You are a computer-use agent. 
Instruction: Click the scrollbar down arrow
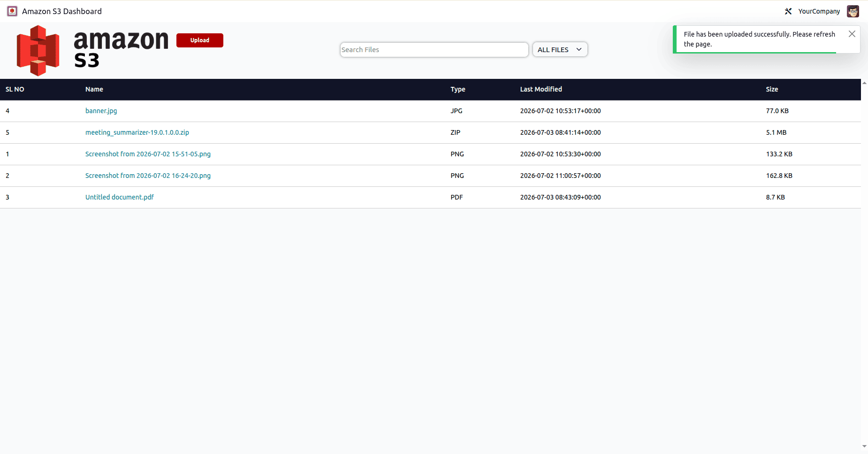click(864, 446)
